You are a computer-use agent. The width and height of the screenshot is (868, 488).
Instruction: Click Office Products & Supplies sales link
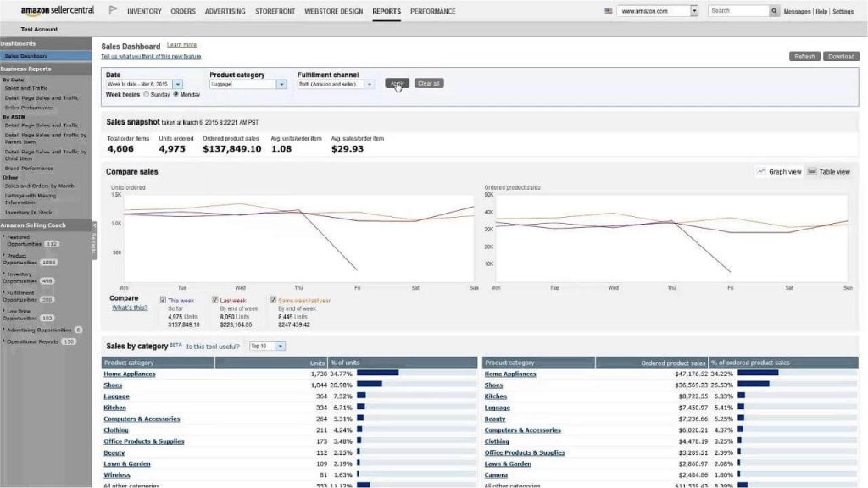[x=525, y=452]
